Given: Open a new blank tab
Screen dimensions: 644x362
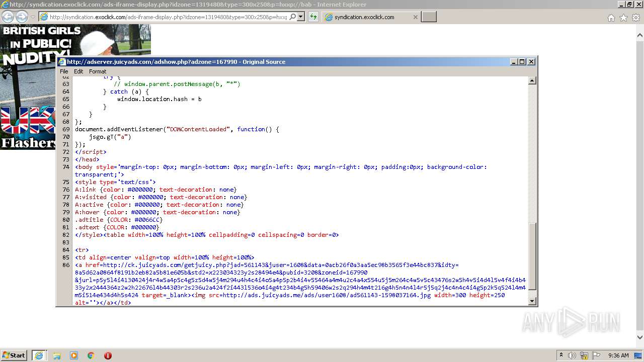Looking at the screenshot, I should (x=429, y=17).
